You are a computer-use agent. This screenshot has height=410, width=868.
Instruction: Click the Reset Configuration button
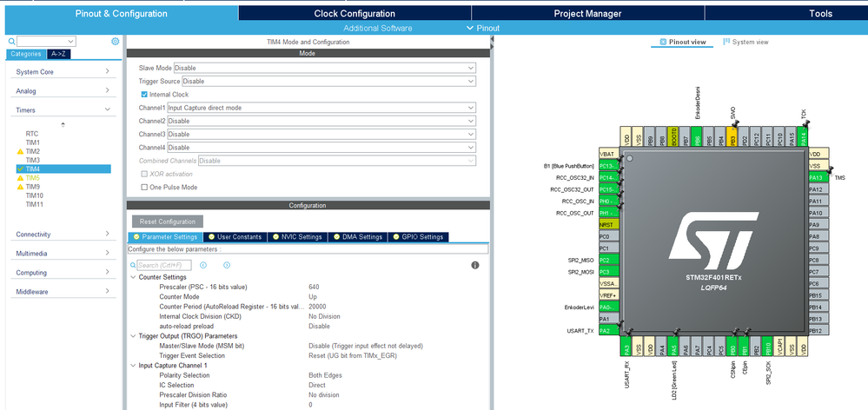pos(168,222)
